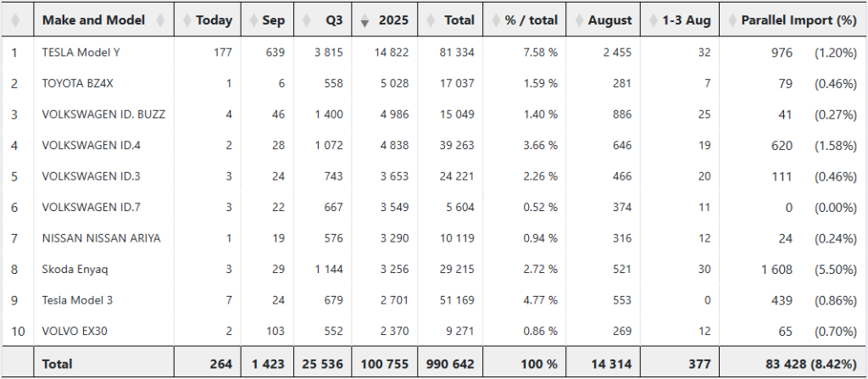Sort table by Make and Model header

93,20
